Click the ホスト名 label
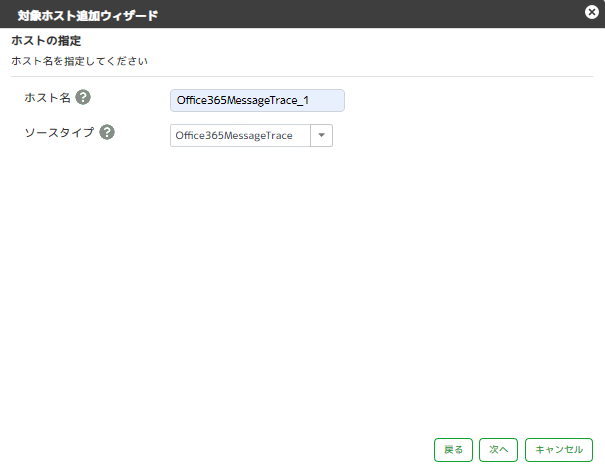Image resolution: width=605 pixels, height=468 pixels. [x=47, y=98]
